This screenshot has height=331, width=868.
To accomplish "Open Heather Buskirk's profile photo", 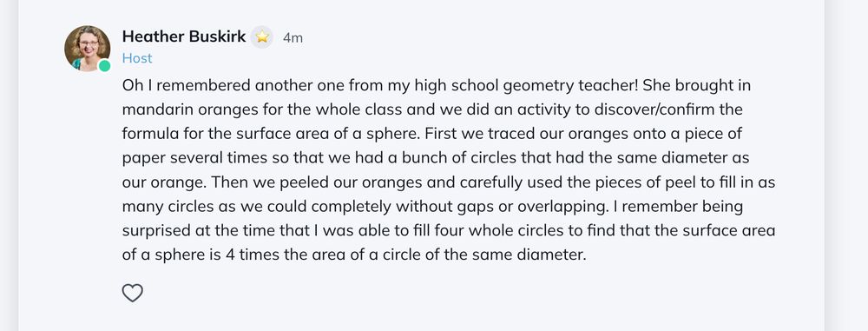I will (x=87, y=49).
